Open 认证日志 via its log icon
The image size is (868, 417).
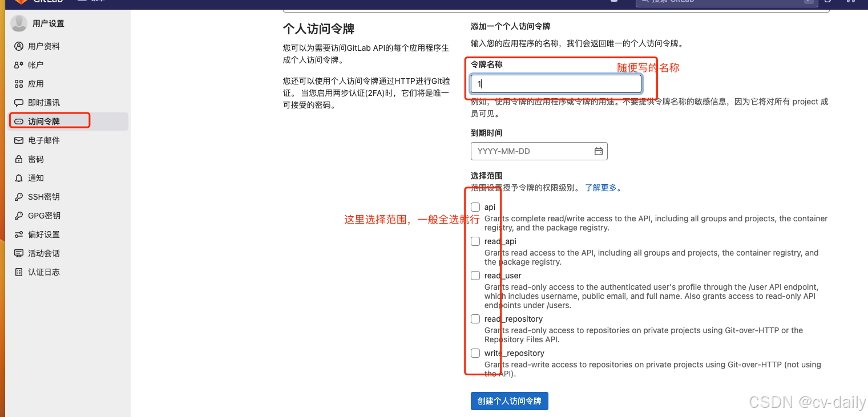[19, 272]
